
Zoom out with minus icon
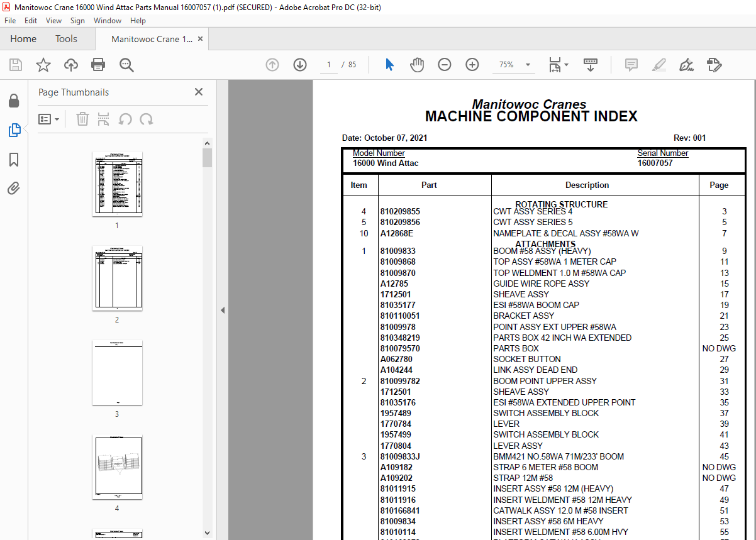tap(445, 65)
